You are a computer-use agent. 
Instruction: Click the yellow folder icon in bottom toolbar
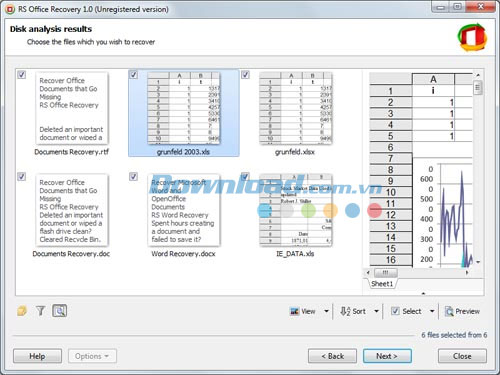point(22,311)
